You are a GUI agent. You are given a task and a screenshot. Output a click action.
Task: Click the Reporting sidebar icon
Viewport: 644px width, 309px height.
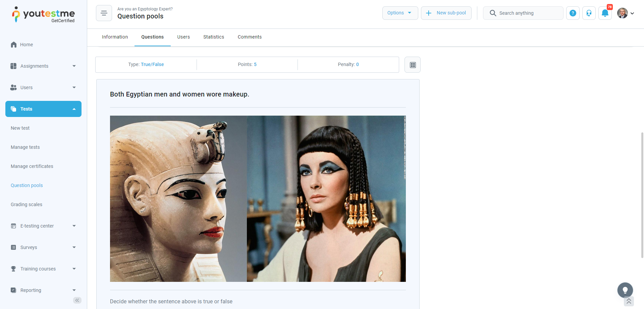click(x=13, y=290)
